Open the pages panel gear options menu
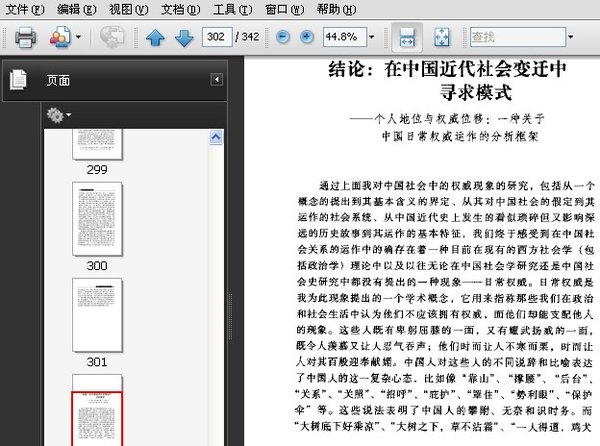 (58, 115)
